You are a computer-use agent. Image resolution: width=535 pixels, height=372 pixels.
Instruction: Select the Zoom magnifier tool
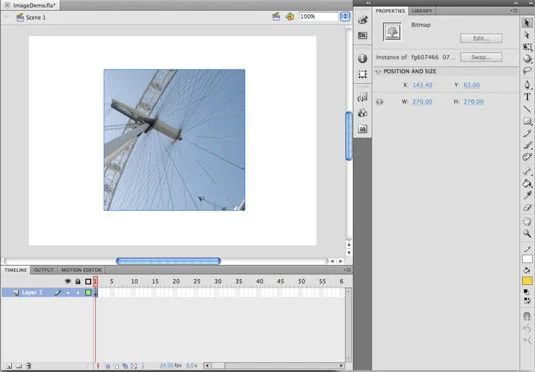pos(527,233)
